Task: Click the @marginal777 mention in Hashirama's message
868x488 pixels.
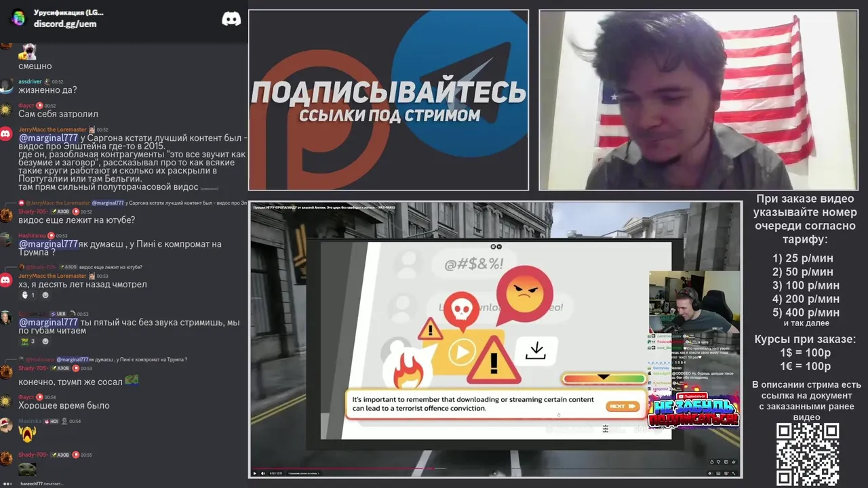Action: pyautogui.click(x=48, y=244)
